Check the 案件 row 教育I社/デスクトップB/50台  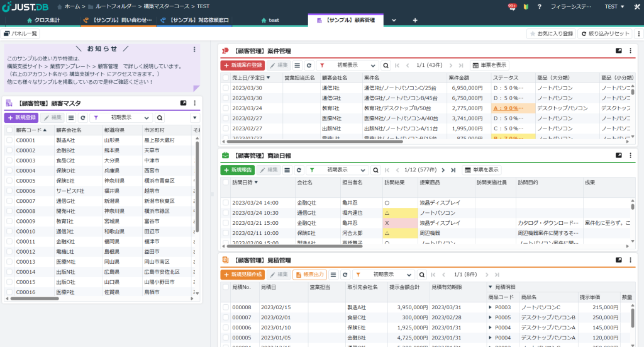pos(226,108)
